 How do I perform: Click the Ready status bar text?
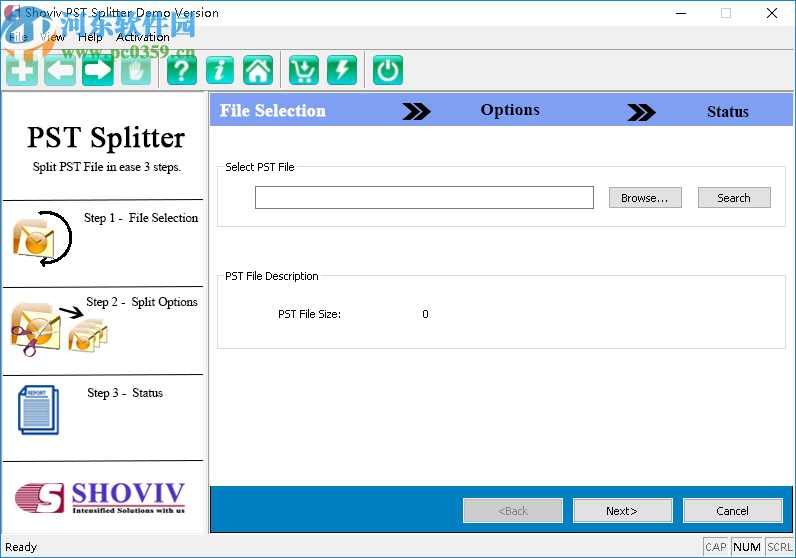click(x=21, y=547)
